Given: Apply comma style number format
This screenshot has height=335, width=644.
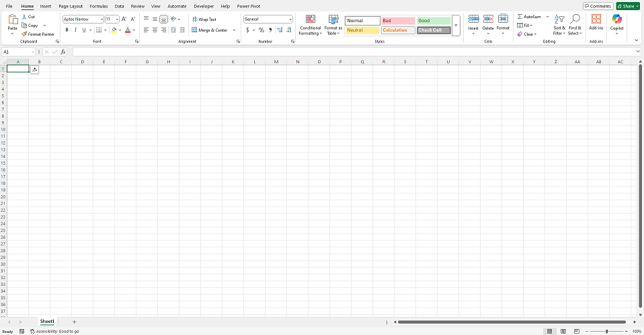Looking at the screenshot, I should (270, 30).
